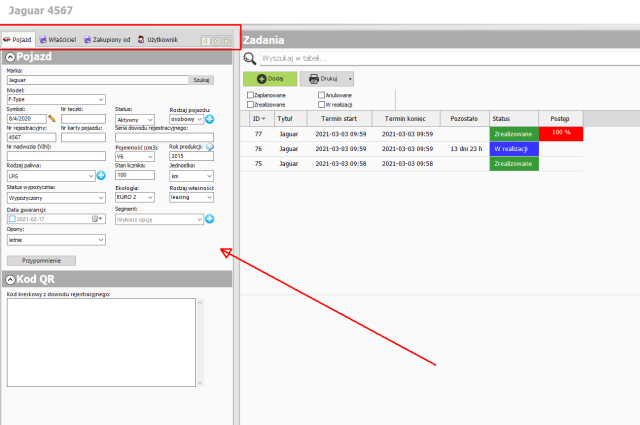Open the Drukuj dropdown arrow
This screenshot has width=640, height=425.
350,79
